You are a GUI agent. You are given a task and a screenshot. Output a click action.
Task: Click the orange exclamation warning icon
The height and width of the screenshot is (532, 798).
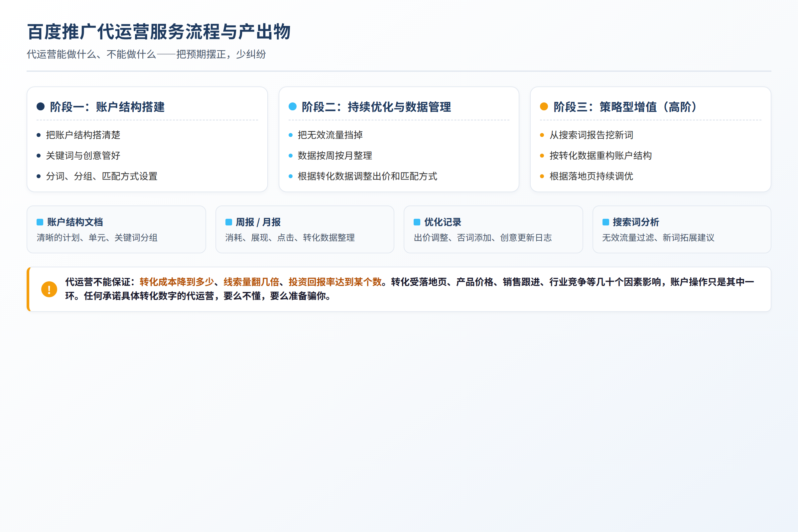pos(49,289)
